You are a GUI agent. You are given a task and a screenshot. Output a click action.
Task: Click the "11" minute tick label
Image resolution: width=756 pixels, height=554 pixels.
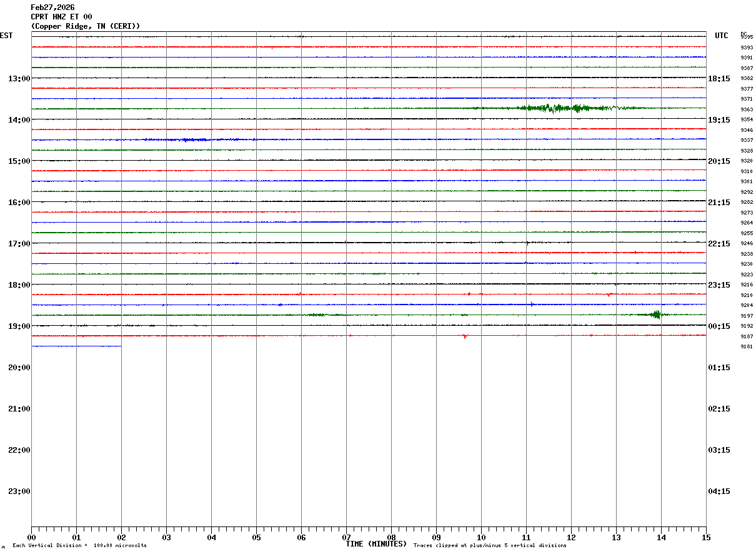pyautogui.click(x=526, y=537)
